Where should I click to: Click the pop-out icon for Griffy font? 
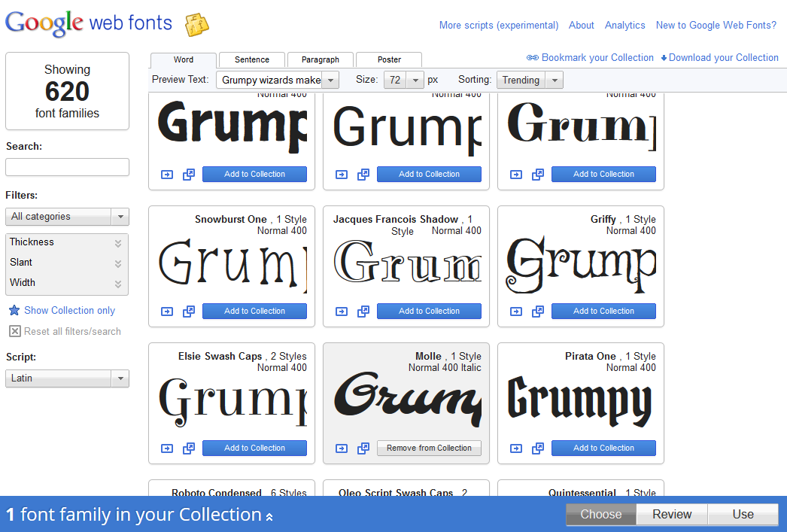point(538,311)
